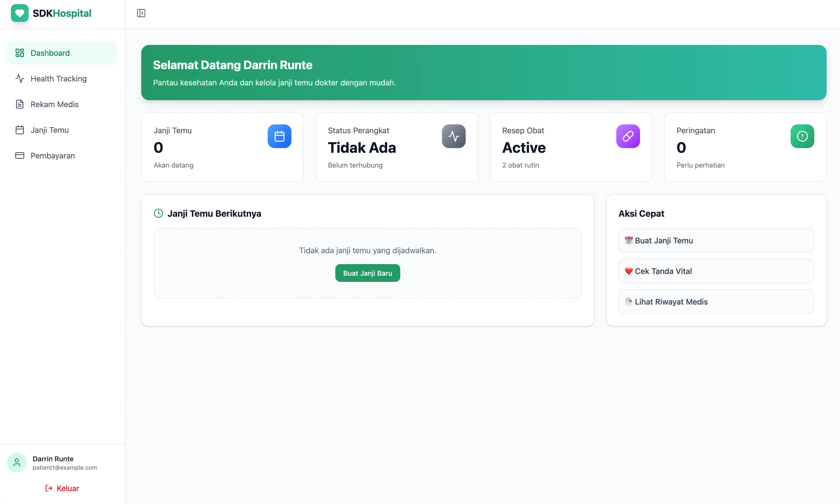The width and height of the screenshot is (840, 504).
Task: Click the logout icon beside Keluar
Action: point(48,488)
